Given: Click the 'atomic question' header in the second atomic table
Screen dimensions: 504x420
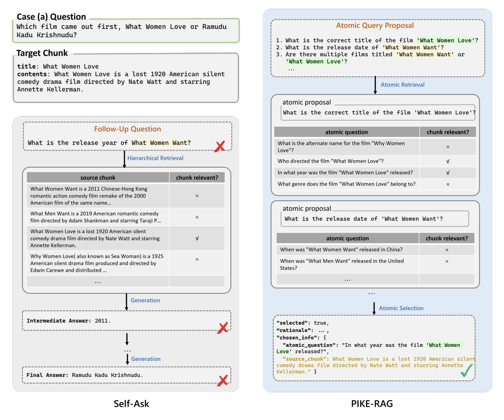Looking at the screenshot, I should click(347, 239).
